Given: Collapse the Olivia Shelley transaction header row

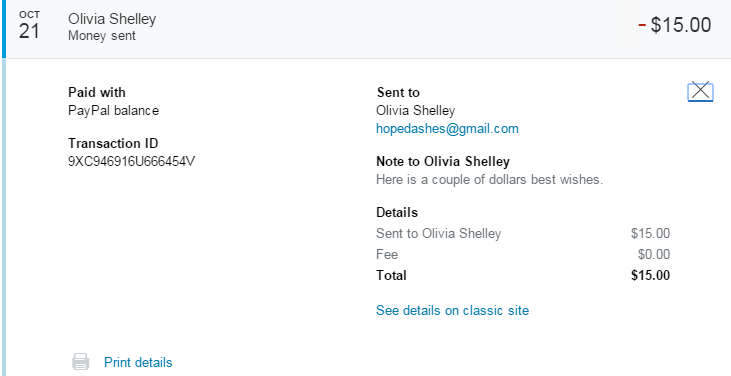Looking at the screenshot, I should point(366,29).
